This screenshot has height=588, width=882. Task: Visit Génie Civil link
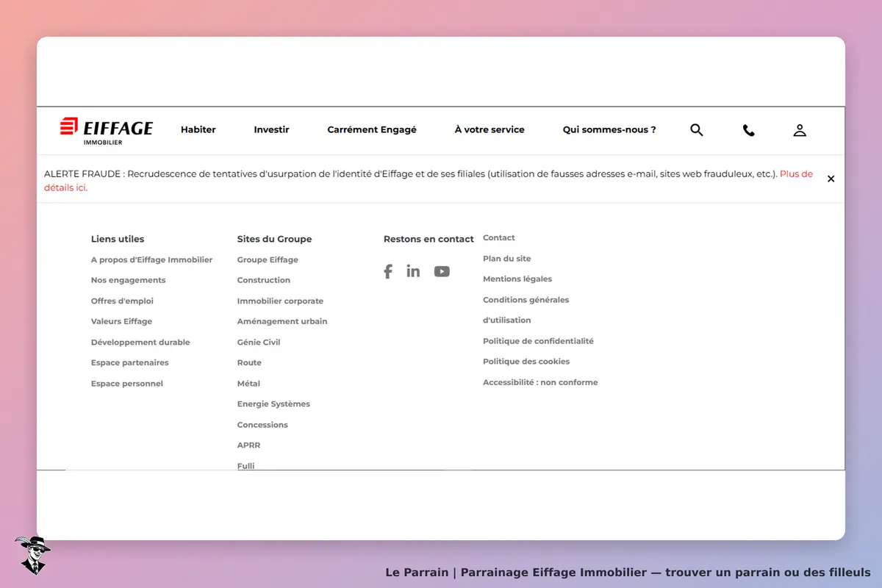coord(259,342)
